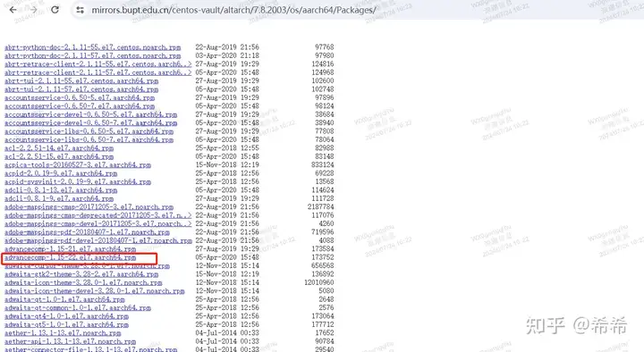The image size is (644, 352).
Task: Click file size value 114624
Action: point(323,190)
